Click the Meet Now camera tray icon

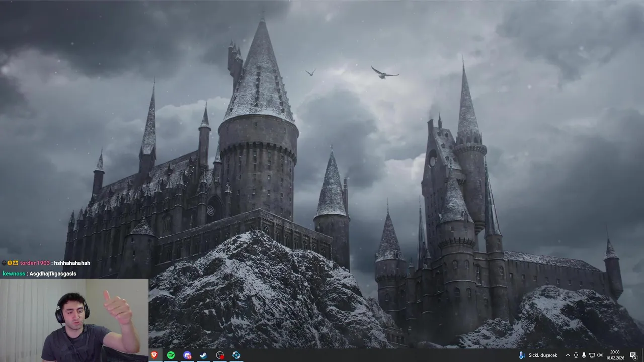[x=576, y=355]
